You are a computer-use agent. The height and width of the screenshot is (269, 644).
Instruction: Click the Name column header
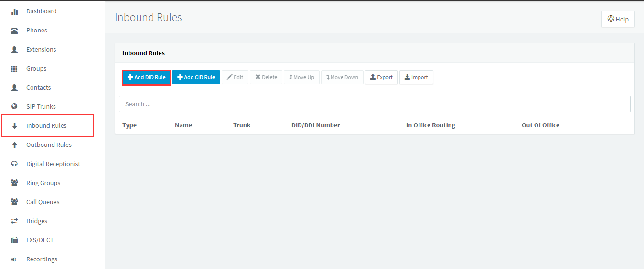183,125
